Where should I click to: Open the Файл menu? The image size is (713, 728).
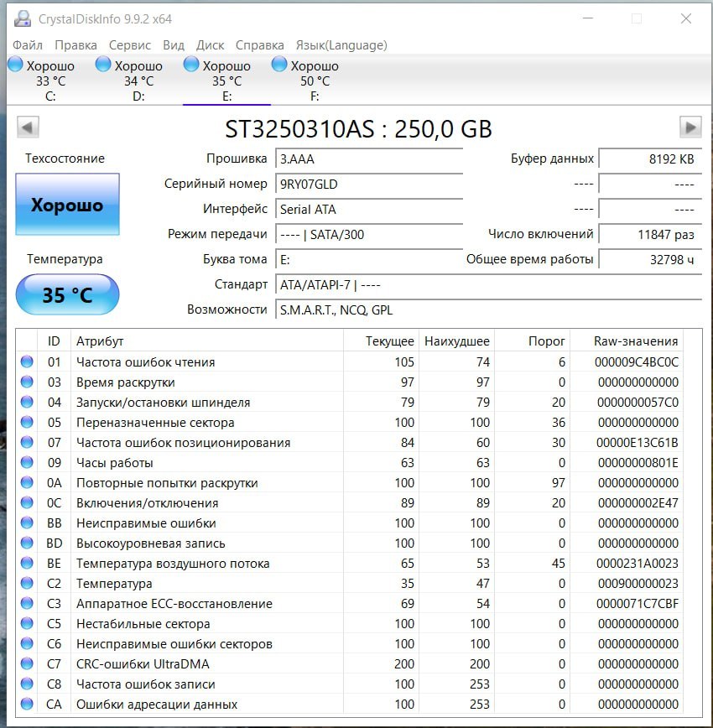[28, 45]
